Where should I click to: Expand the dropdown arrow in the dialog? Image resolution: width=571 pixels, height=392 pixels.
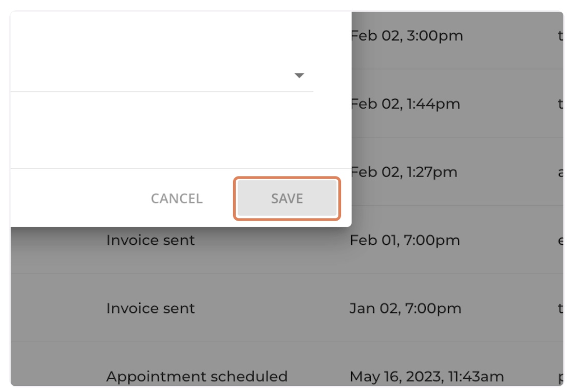click(x=299, y=75)
